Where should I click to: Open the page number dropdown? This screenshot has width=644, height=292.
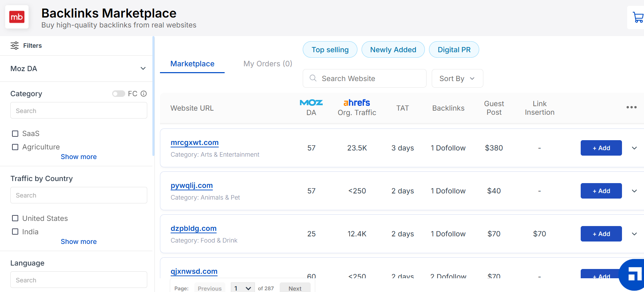click(x=243, y=288)
